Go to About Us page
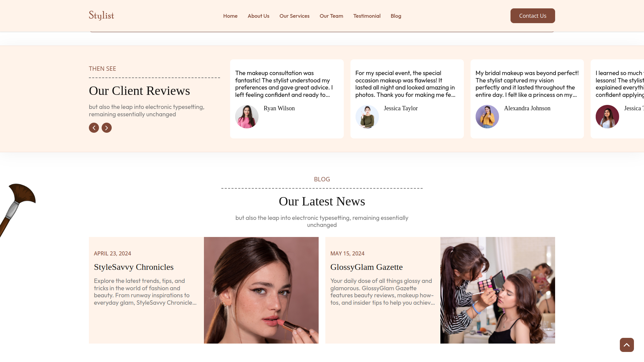The width and height of the screenshot is (644, 362). [258, 16]
